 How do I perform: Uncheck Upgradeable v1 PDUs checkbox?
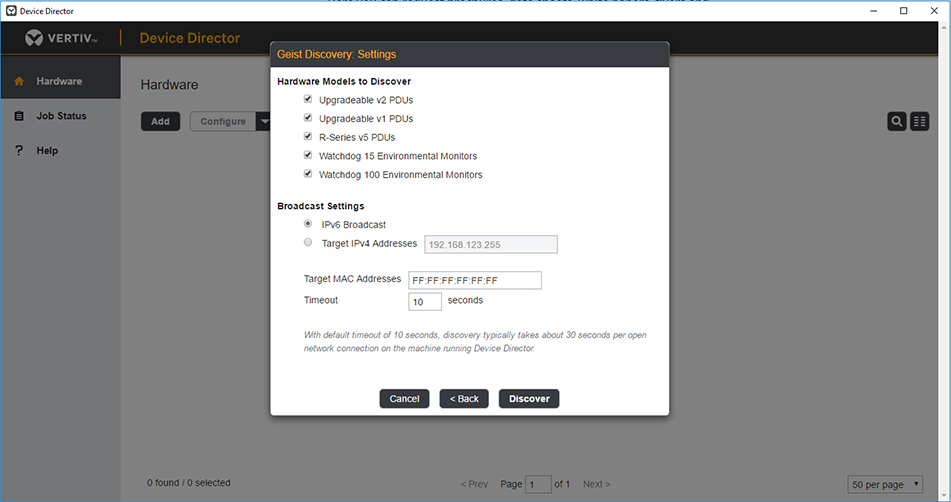click(308, 118)
